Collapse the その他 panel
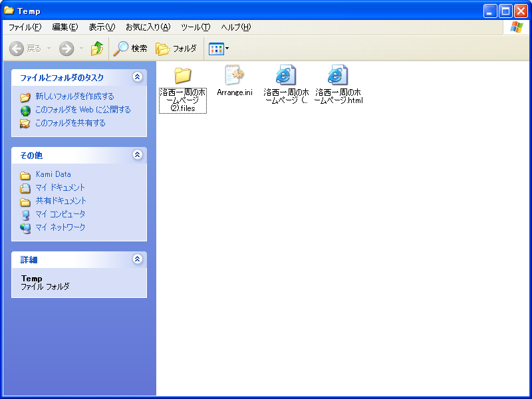Image resolution: width=532 pixels, height=399 pixels. pos(138,155)
